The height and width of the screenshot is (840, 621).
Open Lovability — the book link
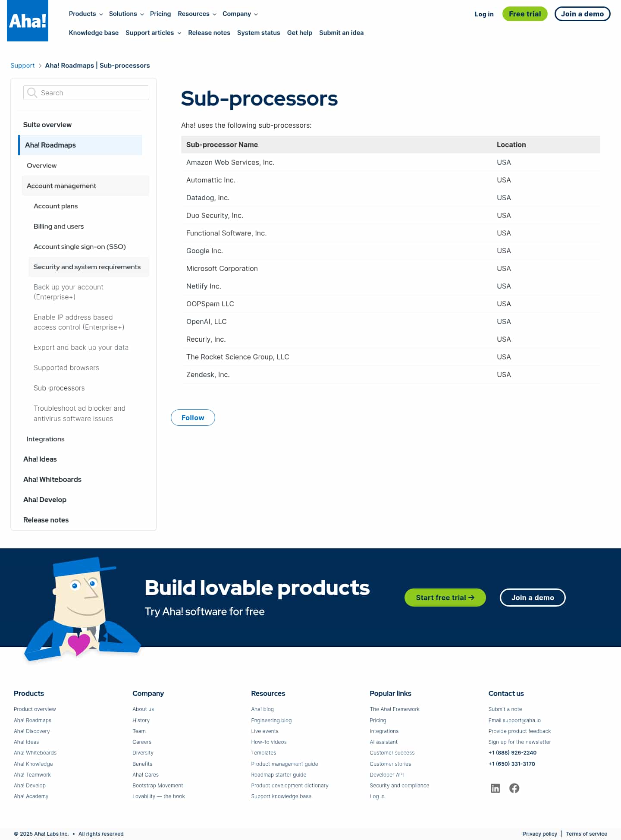159,796
